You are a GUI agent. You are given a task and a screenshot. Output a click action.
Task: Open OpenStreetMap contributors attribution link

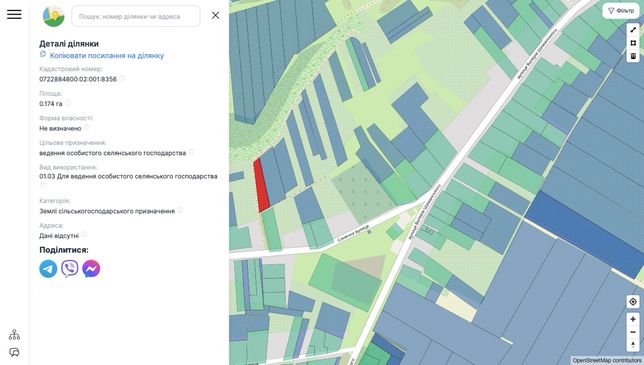(607, 360)
